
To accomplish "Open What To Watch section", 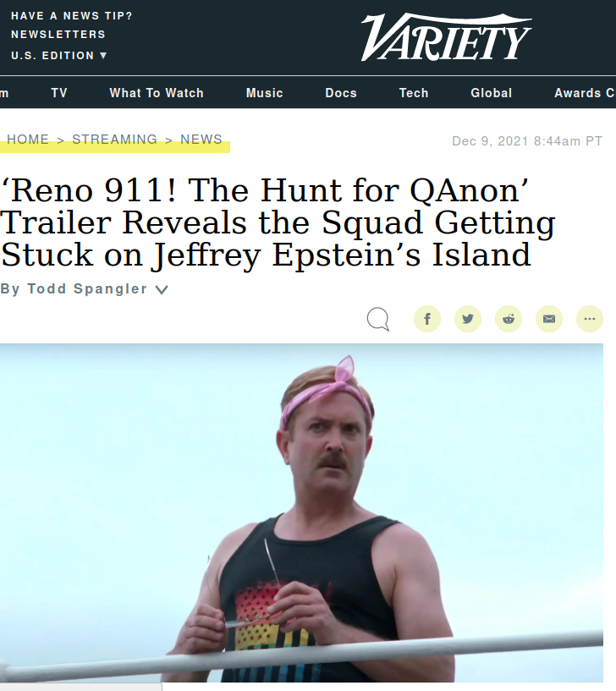I will [157, 93].
